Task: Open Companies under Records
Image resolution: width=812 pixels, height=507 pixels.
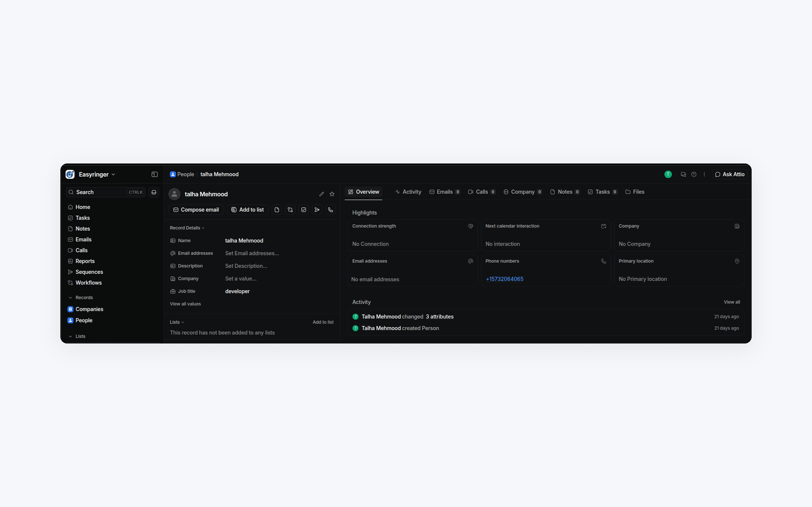Action: point(86,309)
